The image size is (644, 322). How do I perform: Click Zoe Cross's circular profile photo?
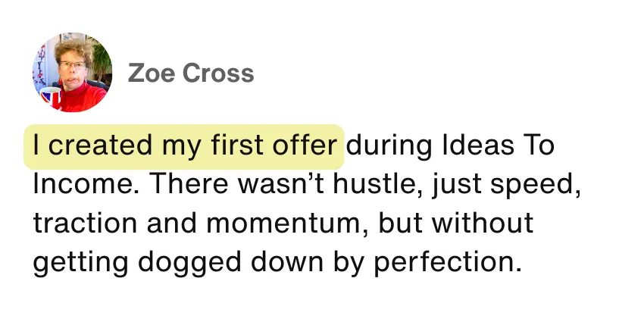tap(72, 72)
